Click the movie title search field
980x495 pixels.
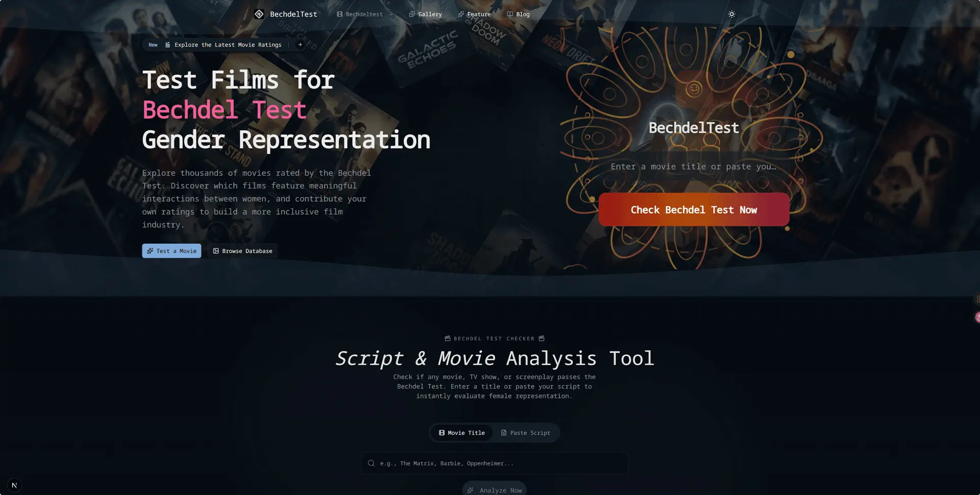coord(495,463)
